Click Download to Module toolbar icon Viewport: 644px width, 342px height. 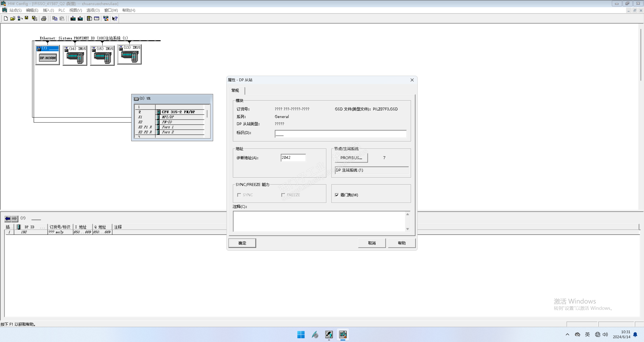pyautogui.click(x=73, y=18)
